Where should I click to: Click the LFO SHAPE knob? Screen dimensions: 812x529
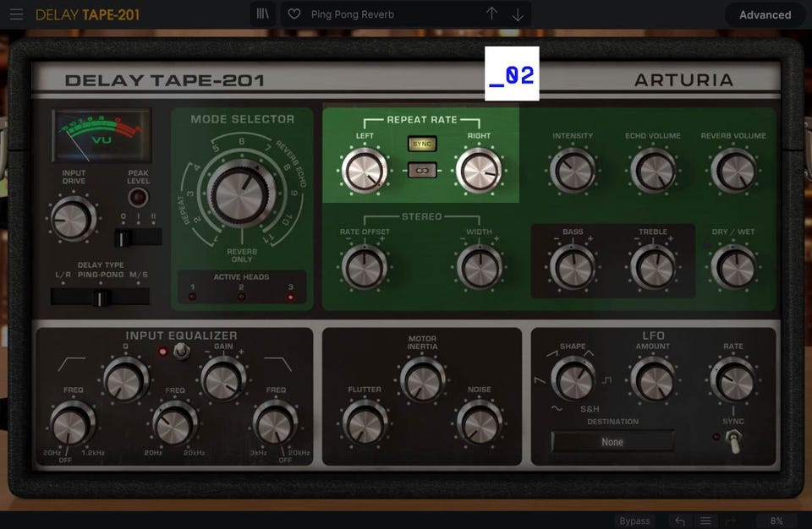click(573, 380)
